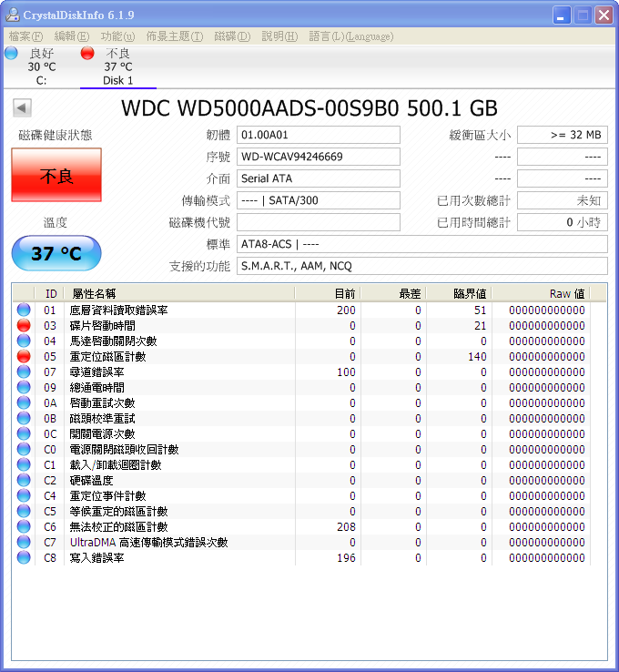This screenshot has height=672, width=619.
Task: Open the 佈景主題(T) menu
Action: [175, 36]
